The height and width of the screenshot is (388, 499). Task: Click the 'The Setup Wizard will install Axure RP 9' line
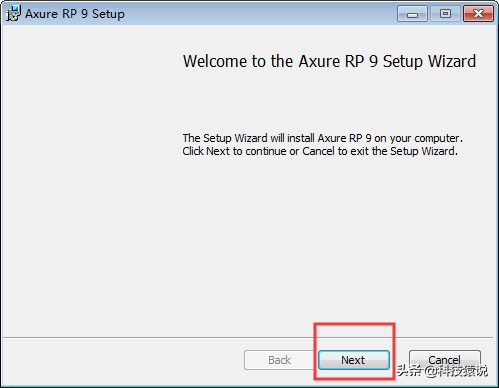pos(322,138)
